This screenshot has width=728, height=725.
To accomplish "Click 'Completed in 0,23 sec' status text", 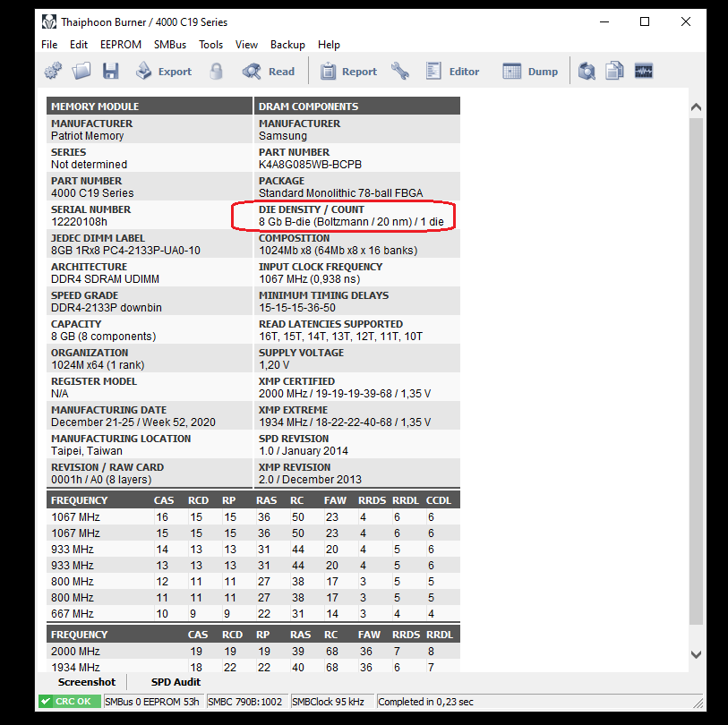I will pyautogui.click(x=425, y=702).
